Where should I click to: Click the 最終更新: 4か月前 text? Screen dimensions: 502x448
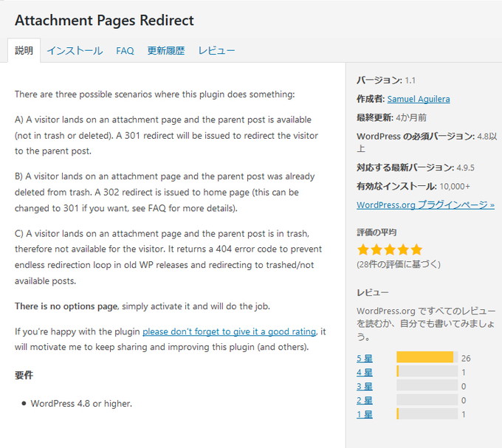point(391,118)
